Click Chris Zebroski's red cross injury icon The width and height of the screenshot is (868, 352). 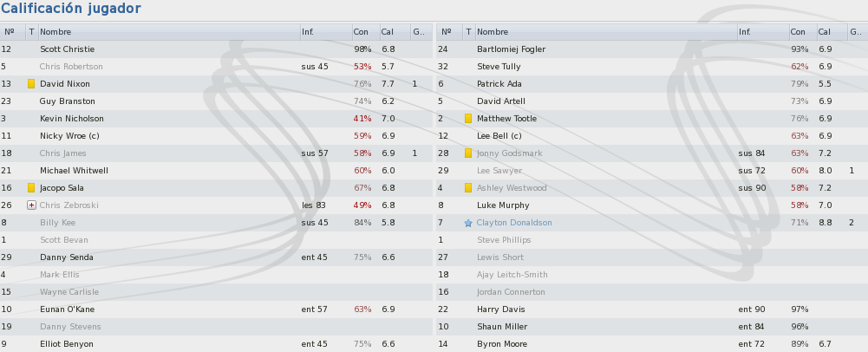(x=31, y=205)
